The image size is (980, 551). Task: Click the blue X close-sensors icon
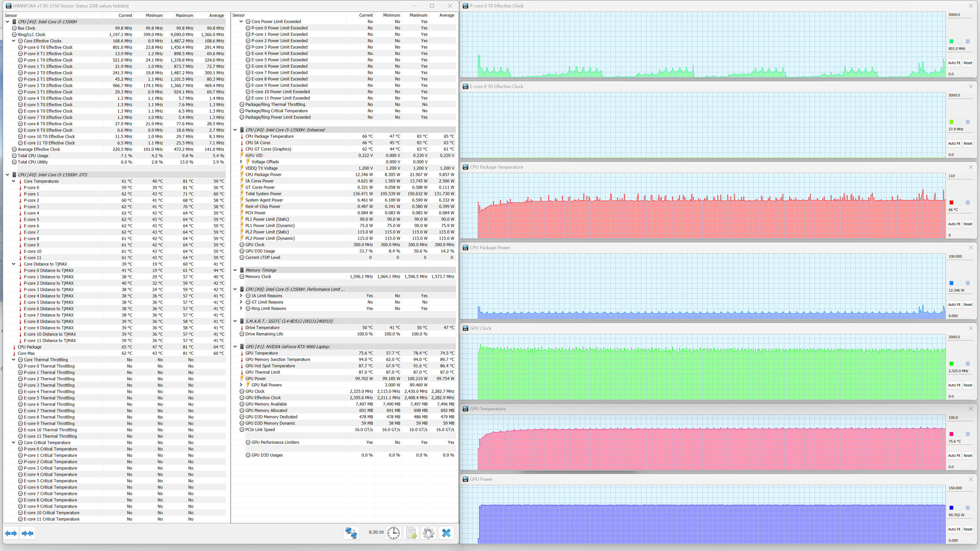pos(446,533)
